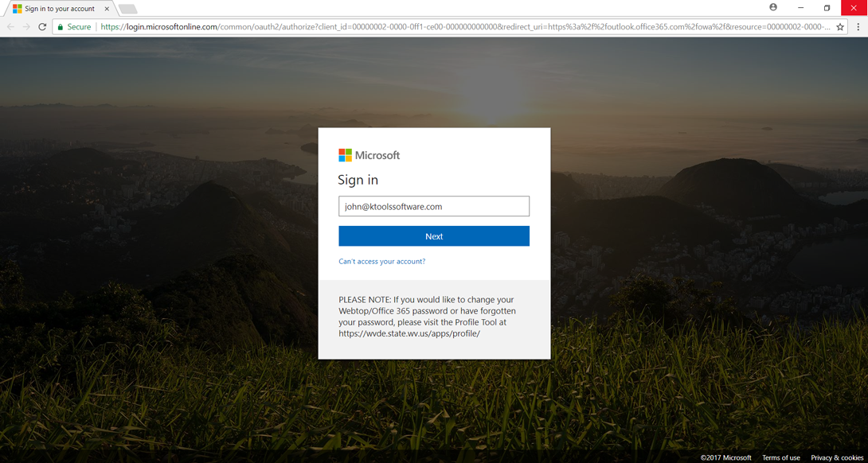Bookmark this page with the star icon
This screenshot has height=463, width=868.
pos(840,27)
